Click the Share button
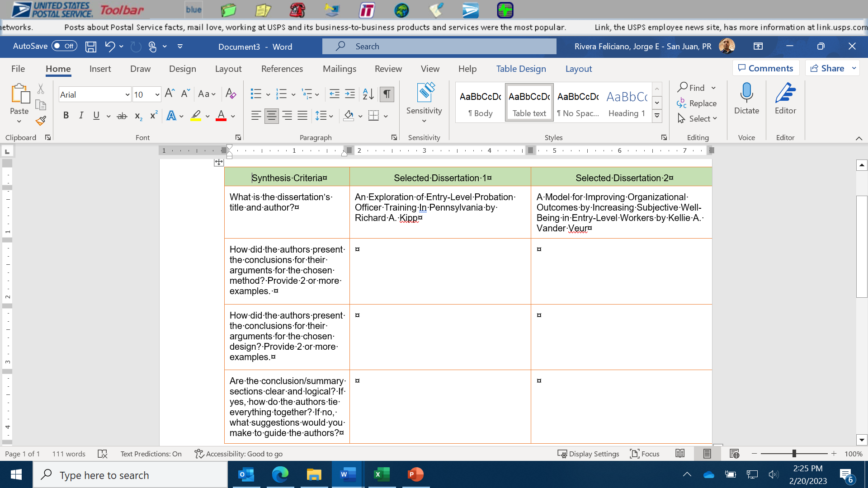Image resolution: width=868 pixels, height=488 pixels. [831, 68]
